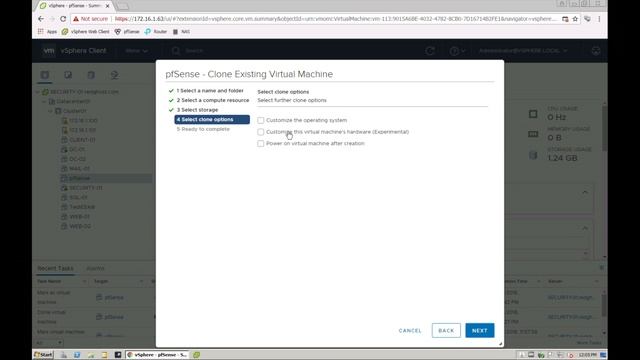Collapse the Datacenter tree node

point(44,102)
